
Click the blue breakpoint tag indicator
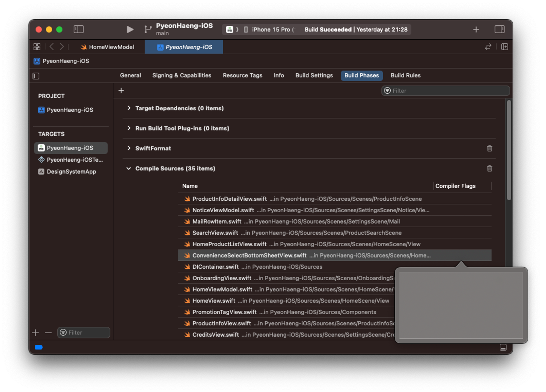coord(39,347)
